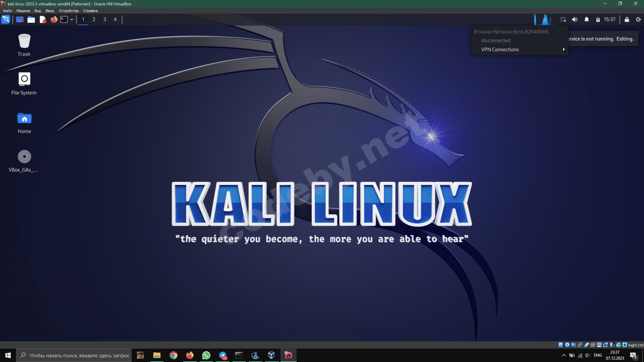Screen dimensions: 644x362
Task: Open the Windows Start menu
Action: pos(8,355)
